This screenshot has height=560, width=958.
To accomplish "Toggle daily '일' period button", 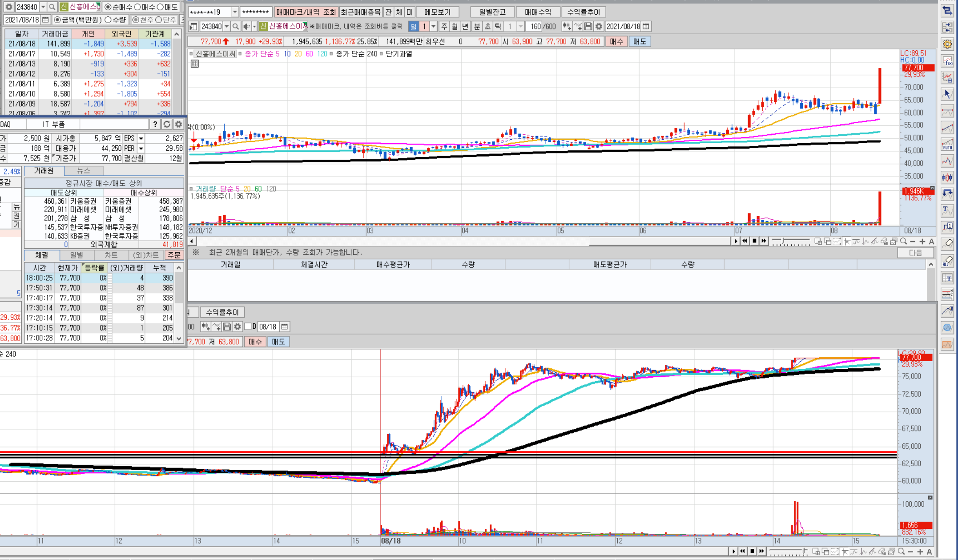I will [414, 27].
